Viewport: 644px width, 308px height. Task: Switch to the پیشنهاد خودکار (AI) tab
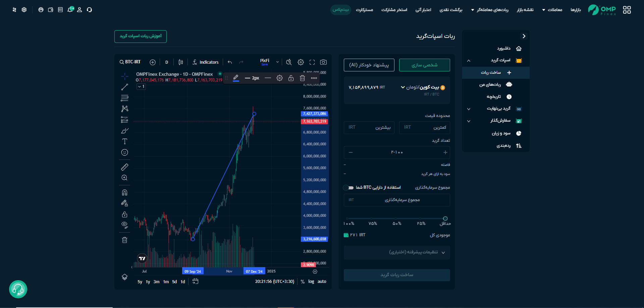coord(369,65)
